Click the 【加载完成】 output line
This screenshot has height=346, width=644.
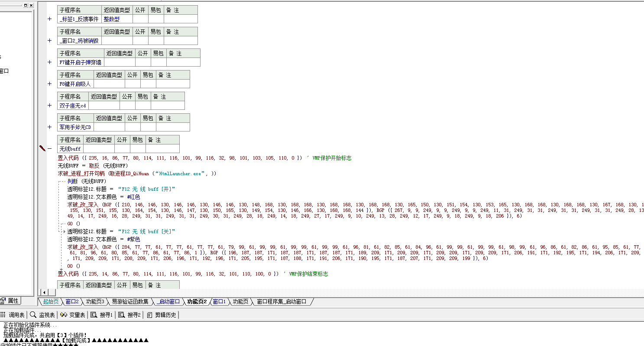click(x=75, y=340)
